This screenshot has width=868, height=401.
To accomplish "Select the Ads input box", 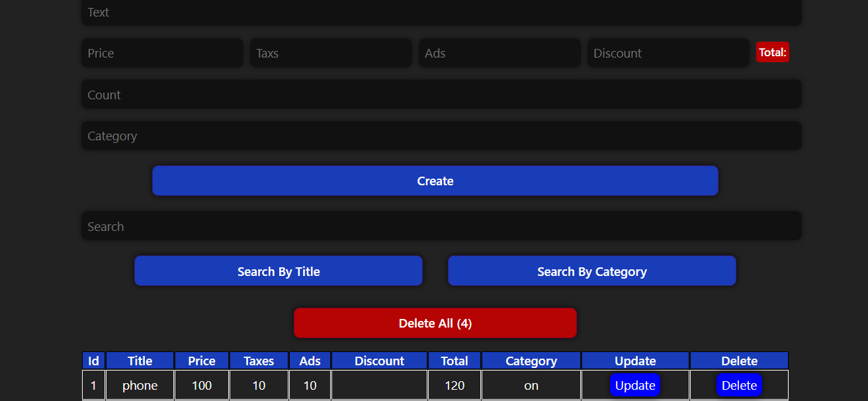I will click(499, 53).
